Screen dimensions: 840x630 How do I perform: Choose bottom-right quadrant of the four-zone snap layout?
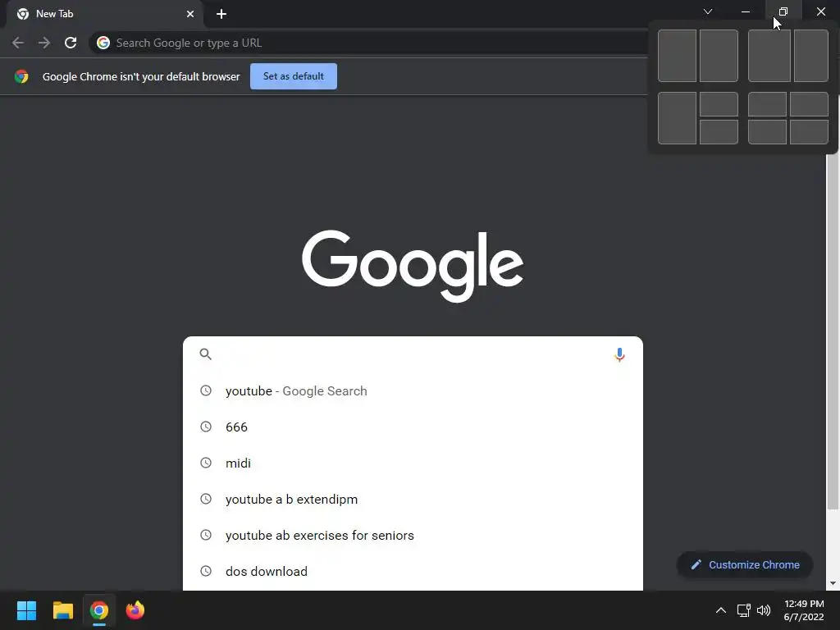coord(809,132)
